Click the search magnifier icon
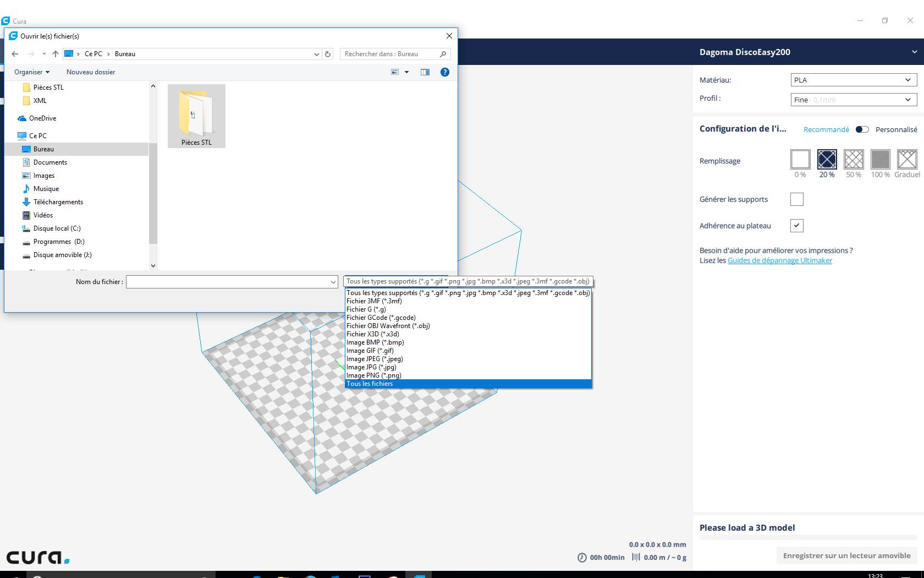 [443, 54]
